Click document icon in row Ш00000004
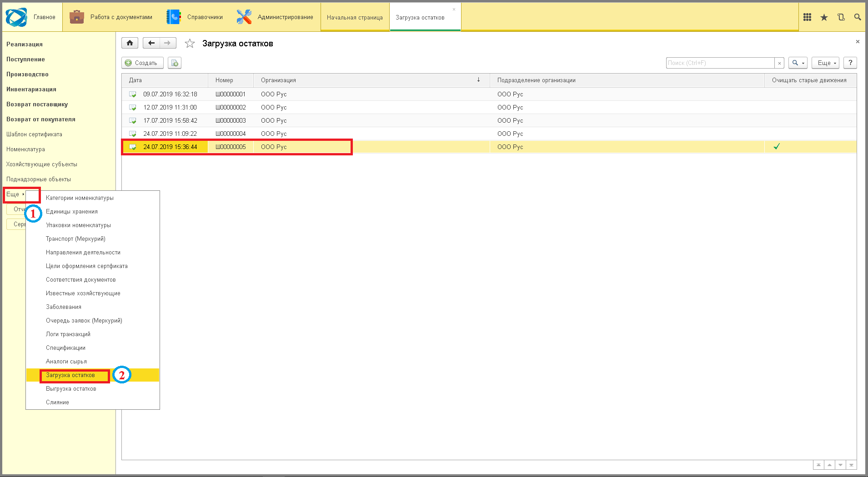 [133, 134]
